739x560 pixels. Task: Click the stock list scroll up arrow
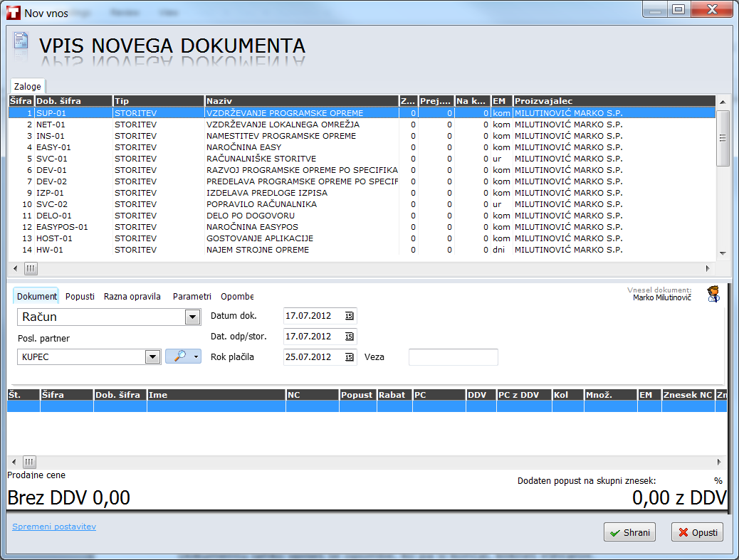coord(723,101)
